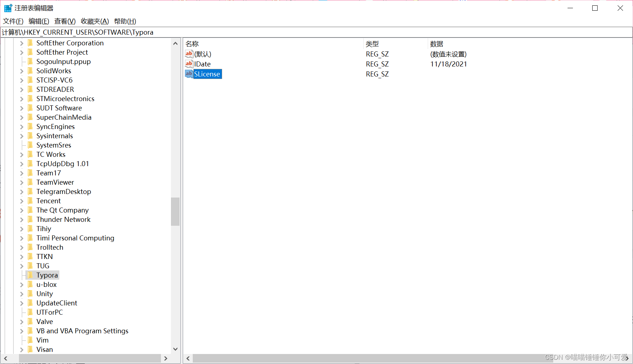The height and width of the screenshot is (364, 633).
Task: Expand the STCISP-VC6 key
Action: pos(21,80)
